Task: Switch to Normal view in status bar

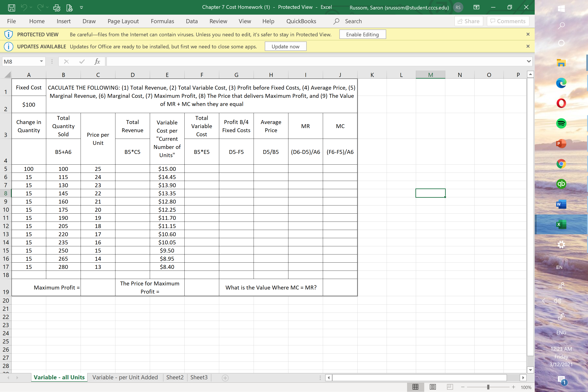Action: [415, 387]
